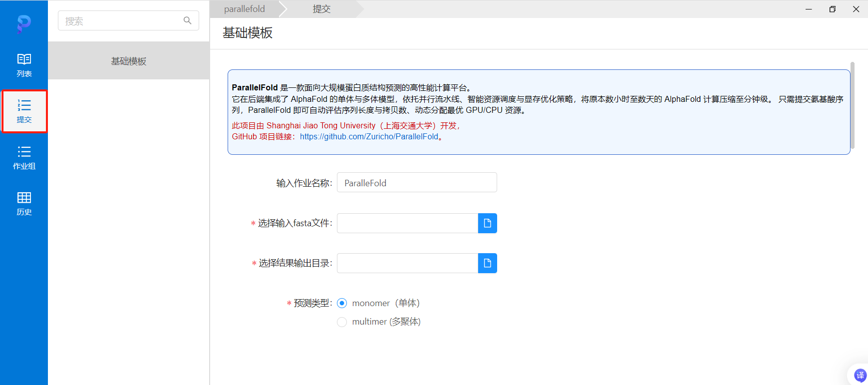Click the vertical scrollbar on the right
Image resolution: width=868 pixels, height=385 pixels.
pos(853,106)
